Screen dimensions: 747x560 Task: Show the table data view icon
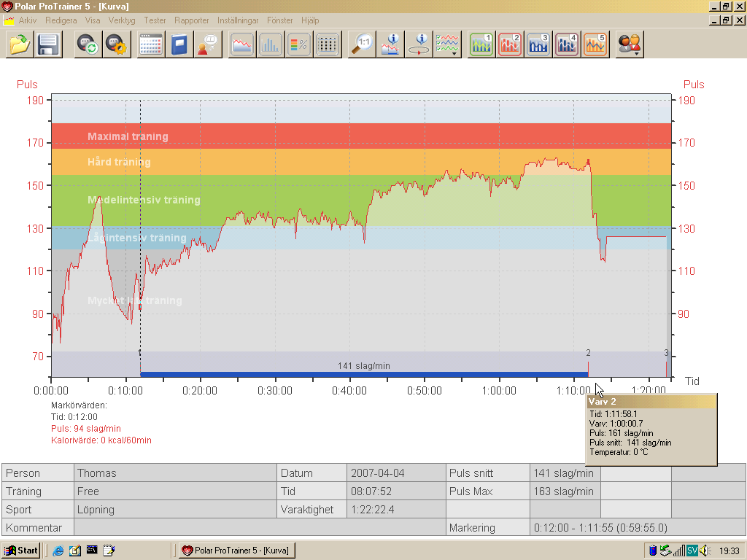(x=328, y=44)
